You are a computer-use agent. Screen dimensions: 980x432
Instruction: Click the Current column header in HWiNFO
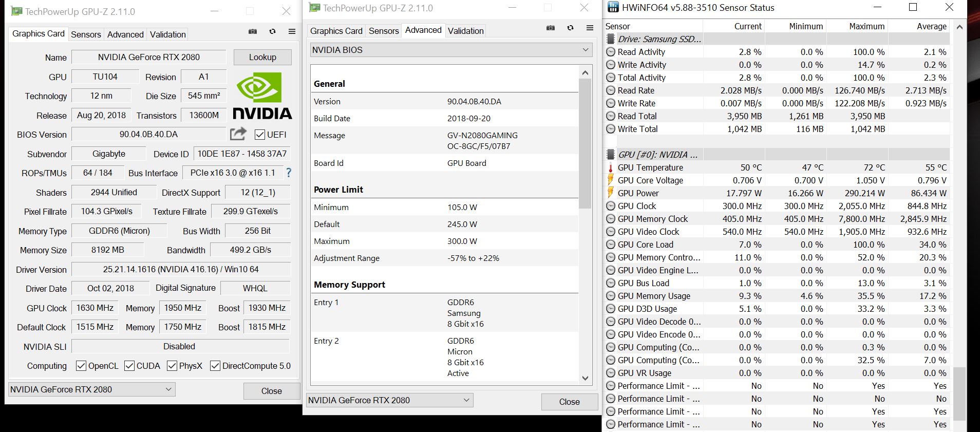coord(734,26)
